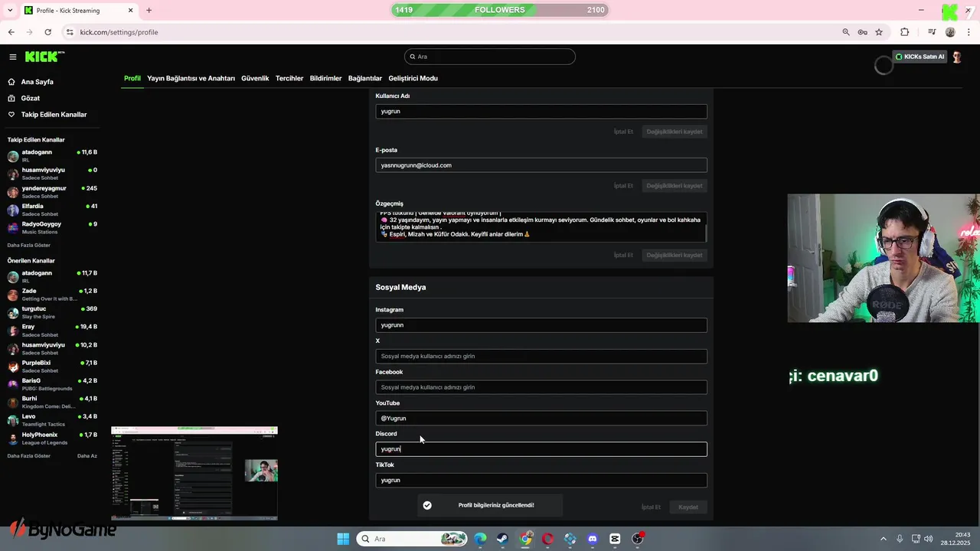Click Kaydet in the Sosyal Medya section
The height and width of the screenshot is (551, 980).
coord(688,507)
